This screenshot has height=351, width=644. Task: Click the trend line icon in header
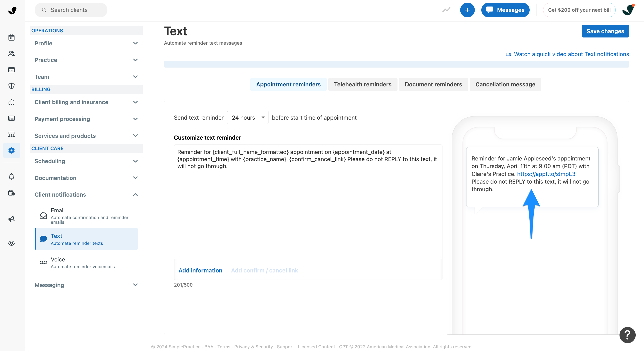pyautogui.click(x=446, y=10)
